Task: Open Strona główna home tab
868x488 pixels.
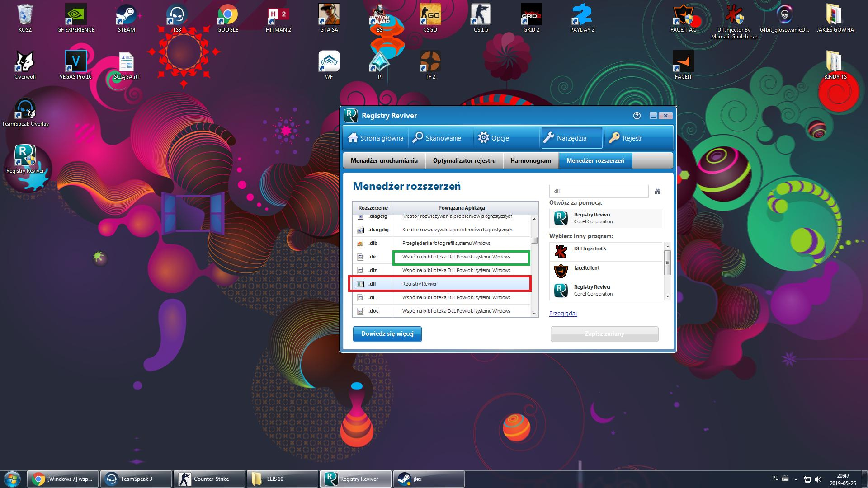Action: 376,138
